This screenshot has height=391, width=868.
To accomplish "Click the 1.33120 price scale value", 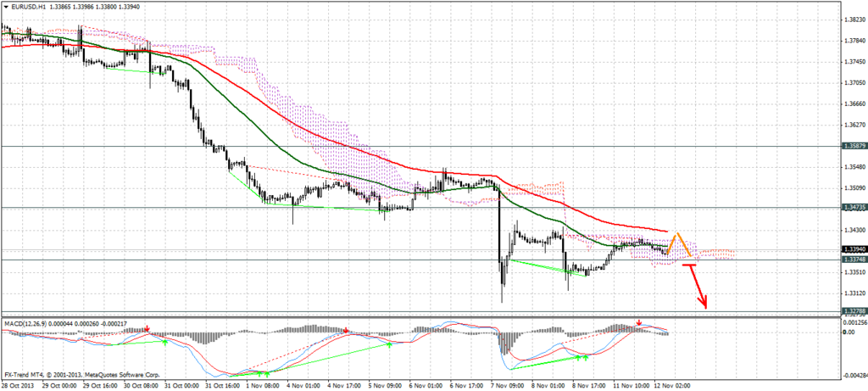I will (x=854, y=293).
